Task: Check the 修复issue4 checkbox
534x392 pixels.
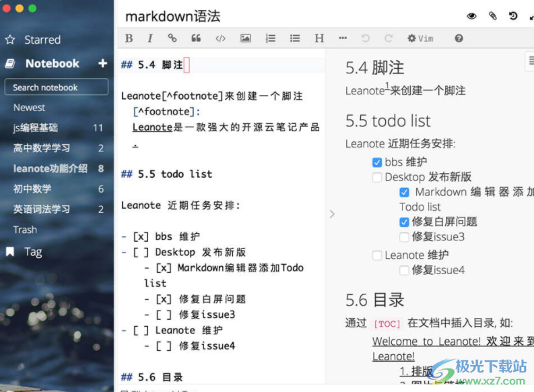Action: click(404, 270)
